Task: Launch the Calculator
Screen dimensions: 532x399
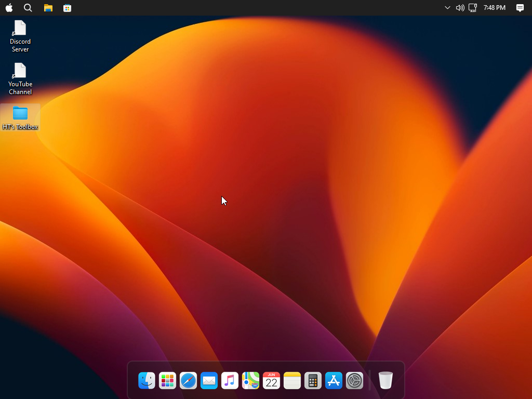Action: (313, 380)
